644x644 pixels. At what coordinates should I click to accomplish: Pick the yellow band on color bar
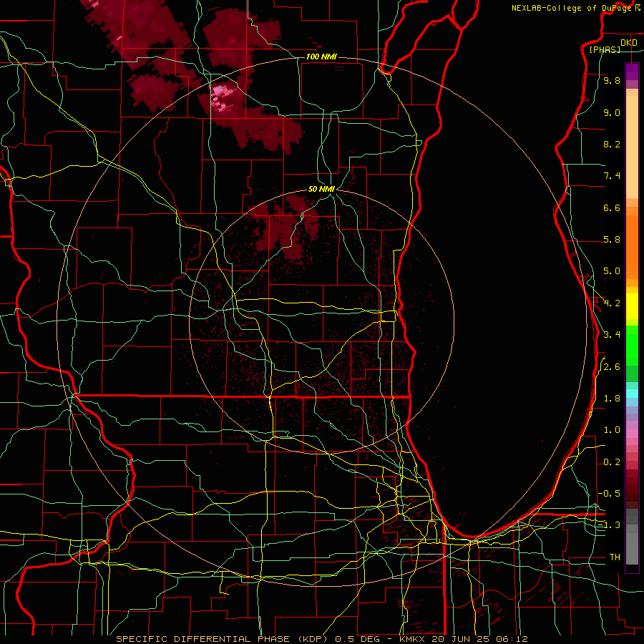pos(632,306)
